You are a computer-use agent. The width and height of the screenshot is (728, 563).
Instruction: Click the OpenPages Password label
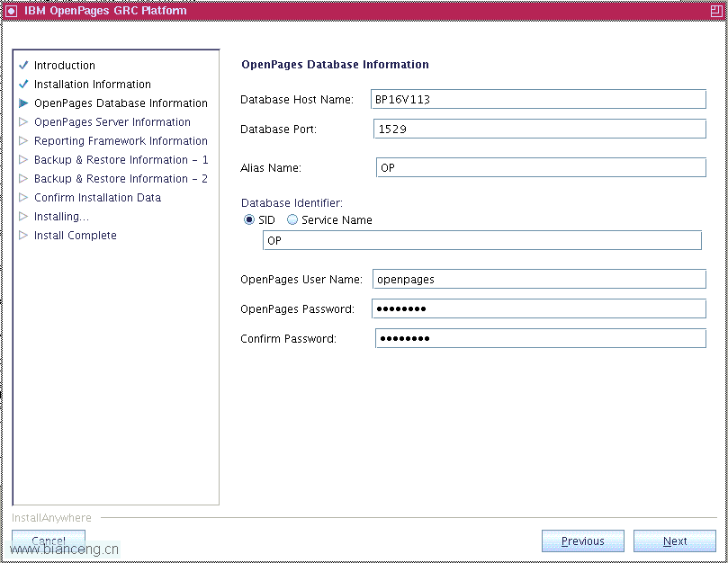click(297, 308)
